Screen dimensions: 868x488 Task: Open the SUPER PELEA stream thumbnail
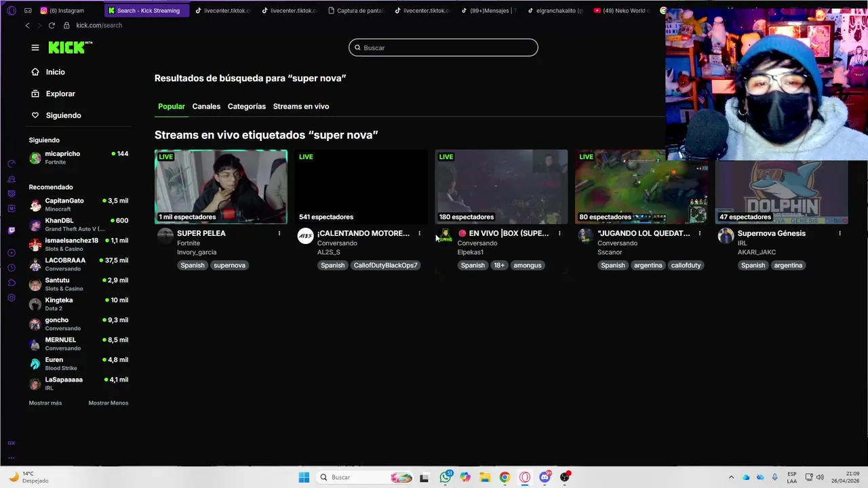point(221,186)
